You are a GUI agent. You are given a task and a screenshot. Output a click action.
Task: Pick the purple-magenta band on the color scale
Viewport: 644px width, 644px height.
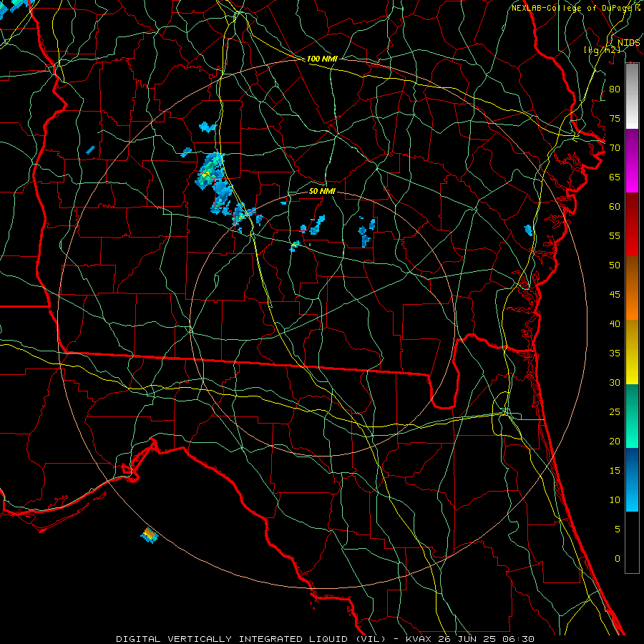pos(632,160)
